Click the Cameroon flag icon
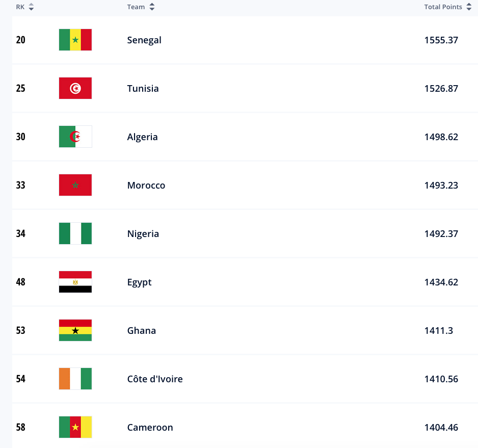Screen dimensions: 478x448 point(75,427)
